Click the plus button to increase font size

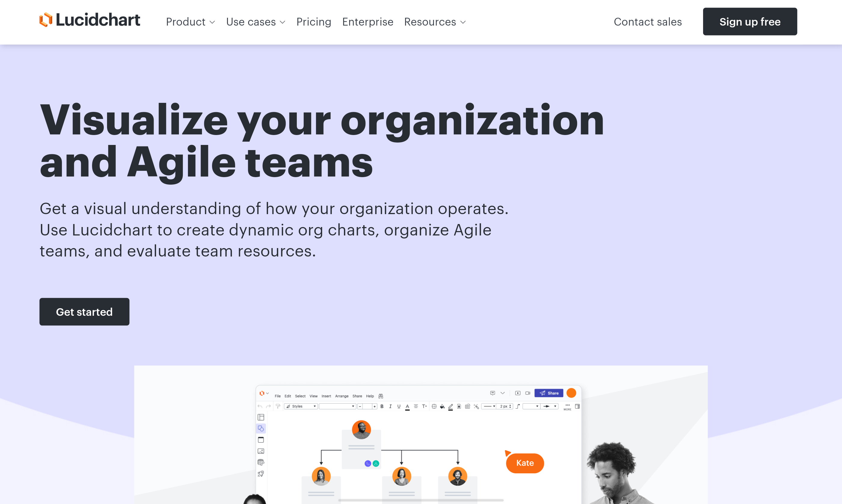coord(374,407)
